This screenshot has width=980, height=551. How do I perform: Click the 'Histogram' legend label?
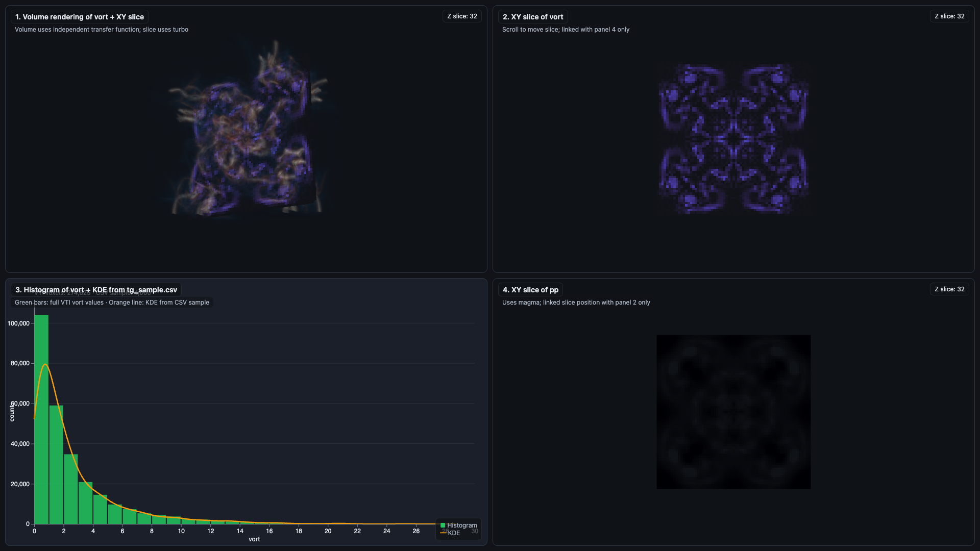[462, 525]
